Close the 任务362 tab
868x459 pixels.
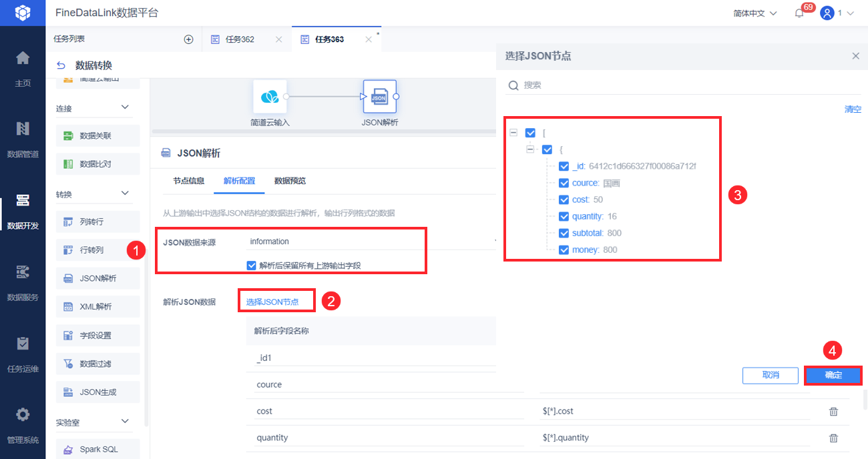(279, 39)
